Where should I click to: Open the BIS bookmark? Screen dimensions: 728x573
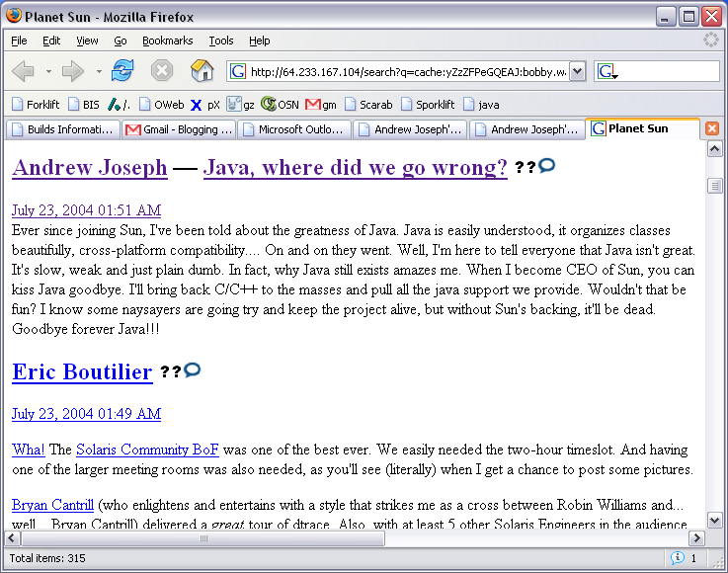(84, 105)
